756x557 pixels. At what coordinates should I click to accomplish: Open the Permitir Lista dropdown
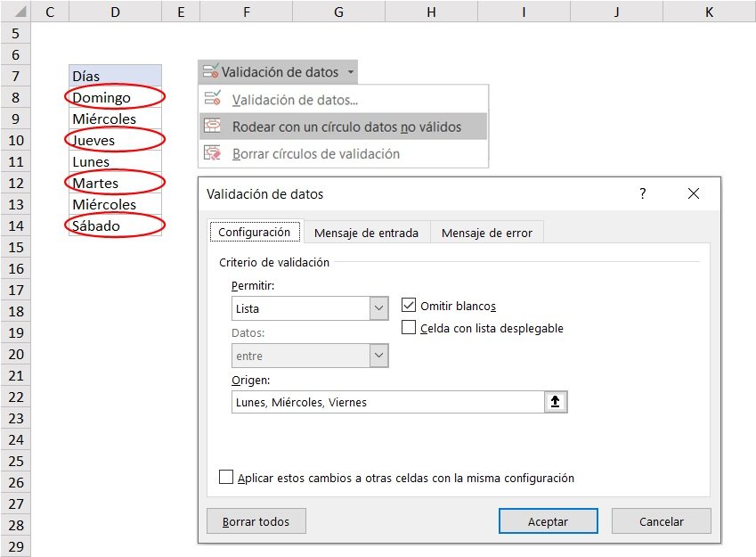click(378, 307)
